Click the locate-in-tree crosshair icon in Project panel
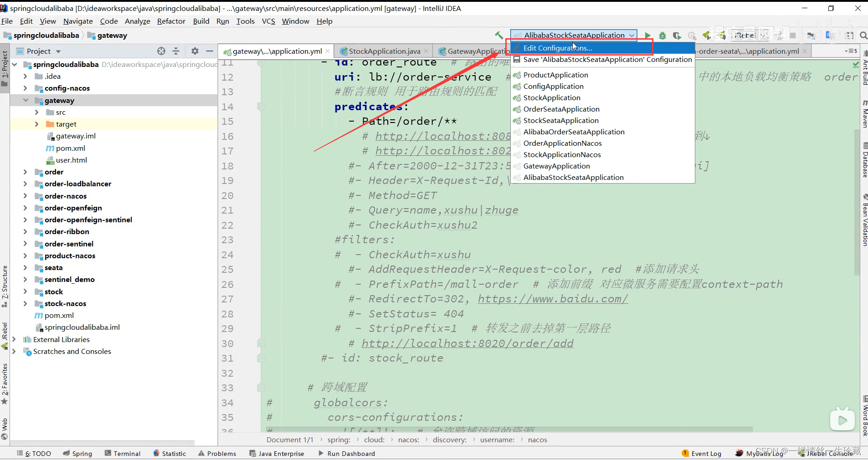This screenshot has width=868, height=460. pyautogui.click(x=161, y=51)
